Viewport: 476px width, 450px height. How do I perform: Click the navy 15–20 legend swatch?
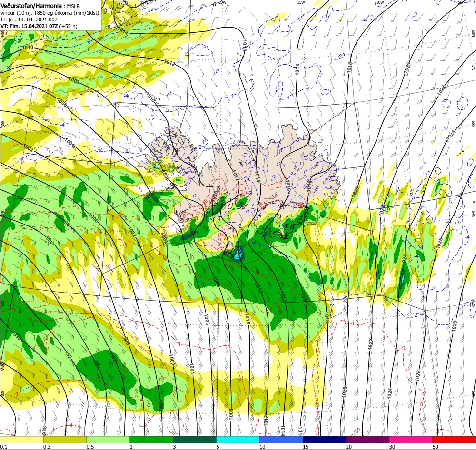tap(325, 440)
